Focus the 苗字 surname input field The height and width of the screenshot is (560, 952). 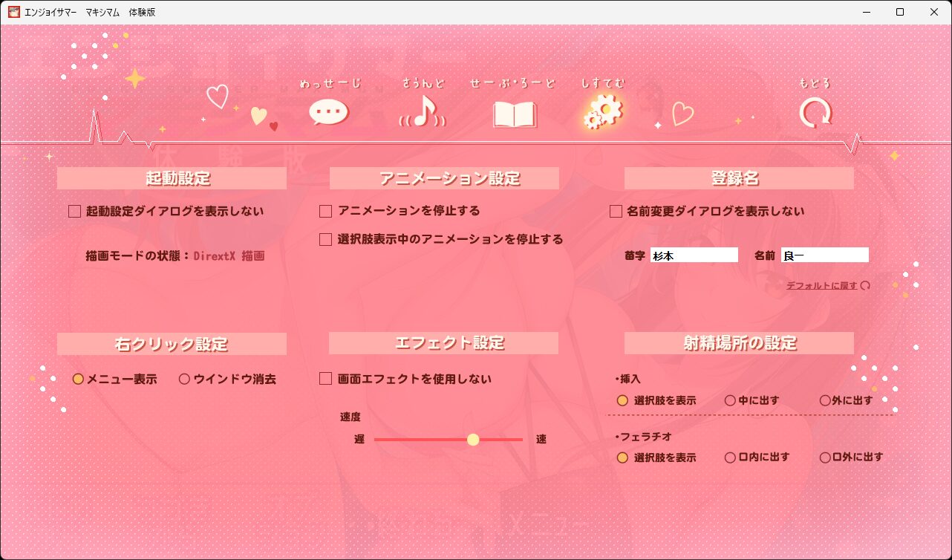click(x=694, y=255)
